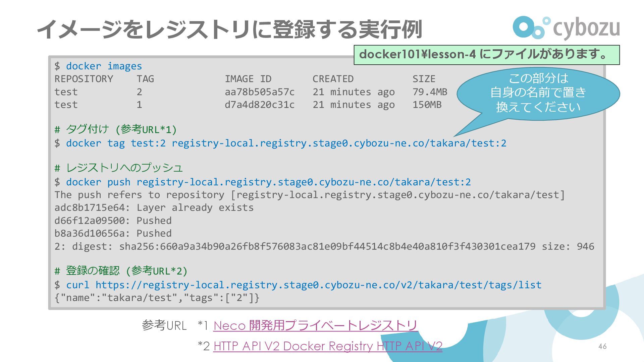Screen dimensions: 644x362
Task: Open the Neco 開発用プライベートレジストリ link
Action: (x=315, y=325)
